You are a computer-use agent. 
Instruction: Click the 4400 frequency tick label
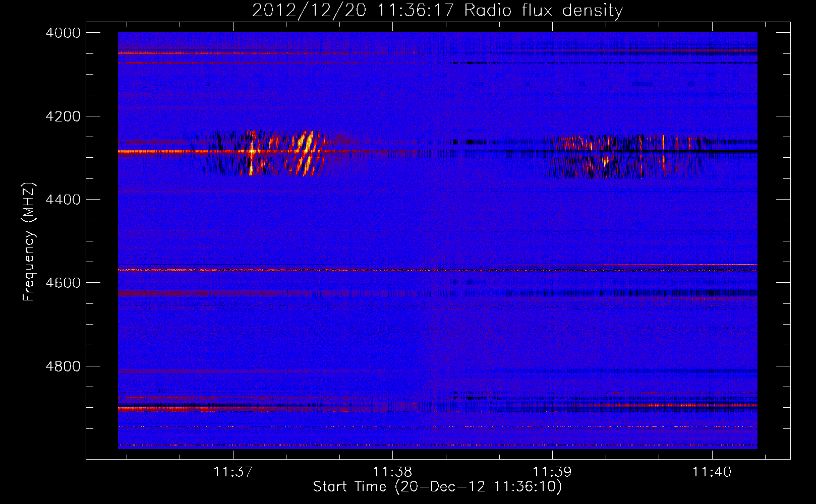pos(63,200)
